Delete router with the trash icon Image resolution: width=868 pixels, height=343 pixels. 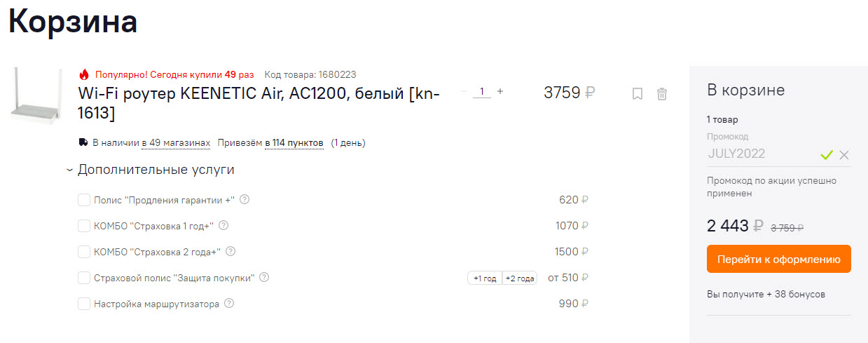pos(661,93)
